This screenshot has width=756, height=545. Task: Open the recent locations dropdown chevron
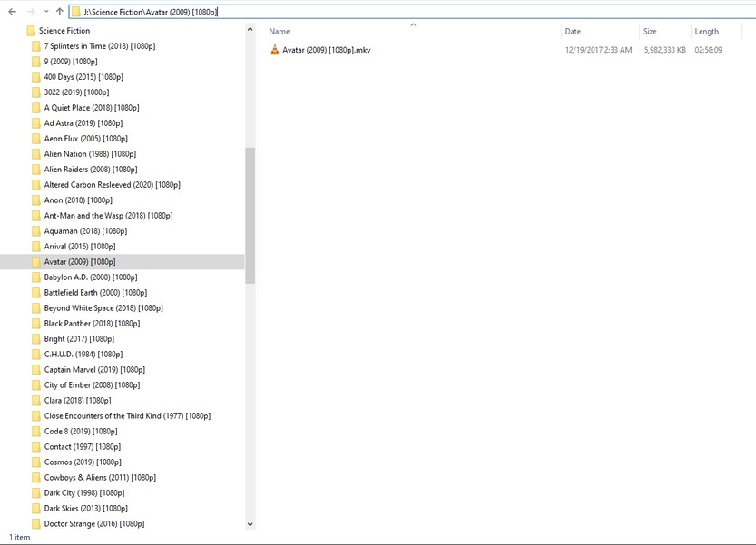click(46, 12)
